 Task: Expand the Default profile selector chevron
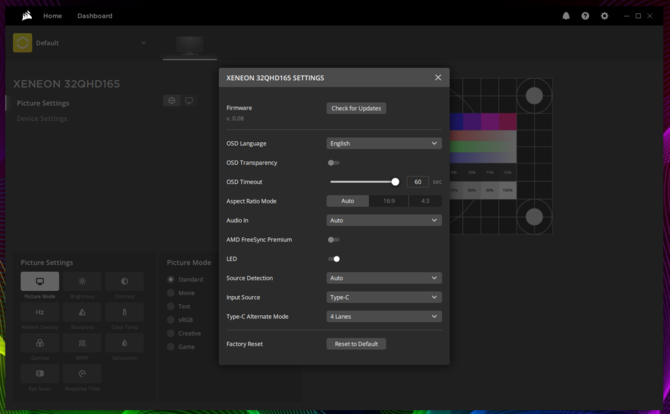coord(144,43)
